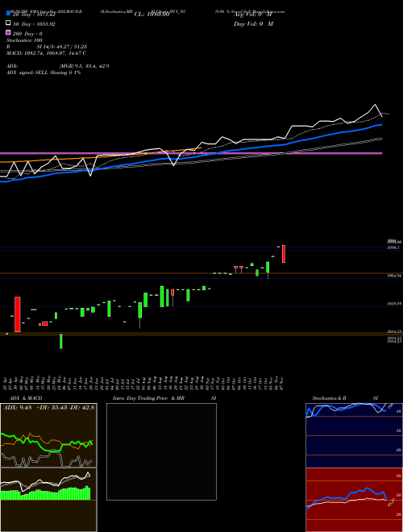The height and width of the screenshot is (532, 403).
Task: Click the Stochastics & RSI panel title
Action: (345, 398)
